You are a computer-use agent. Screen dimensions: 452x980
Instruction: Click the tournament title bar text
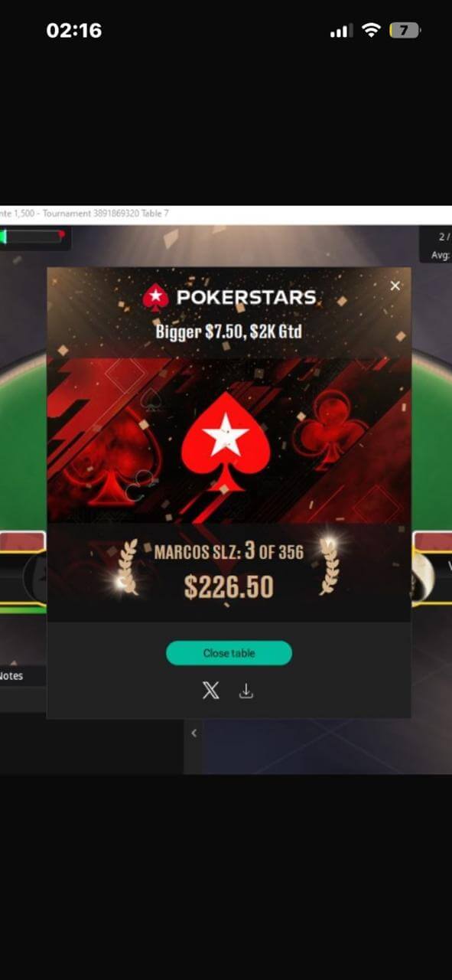tap(84, 214)
